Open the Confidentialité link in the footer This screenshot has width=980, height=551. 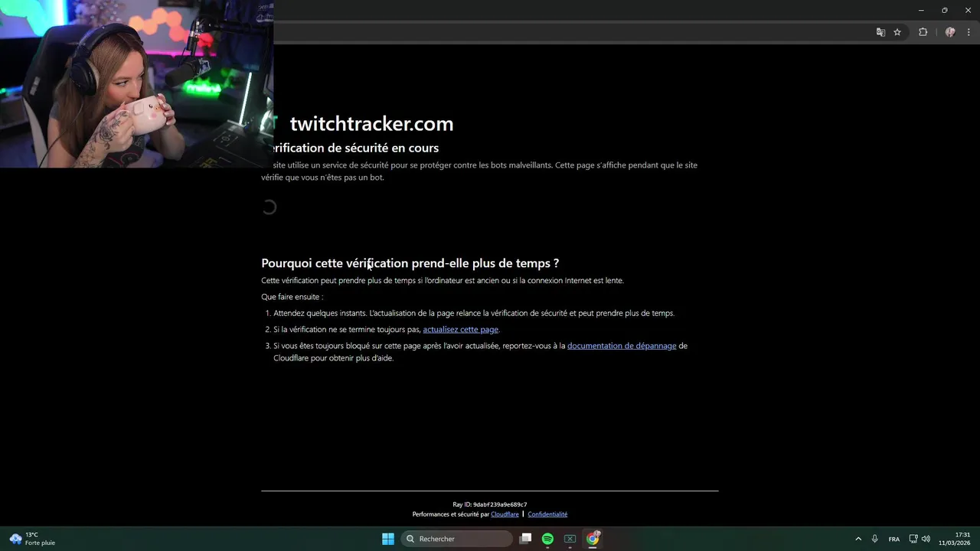pyautogui.click(x=547, y=514)
